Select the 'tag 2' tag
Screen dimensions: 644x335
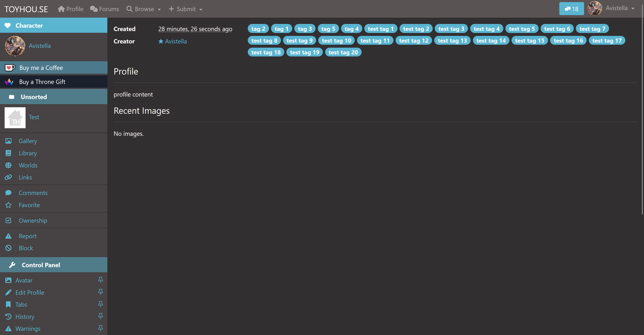pyautogui.click(x=258, y=29)
